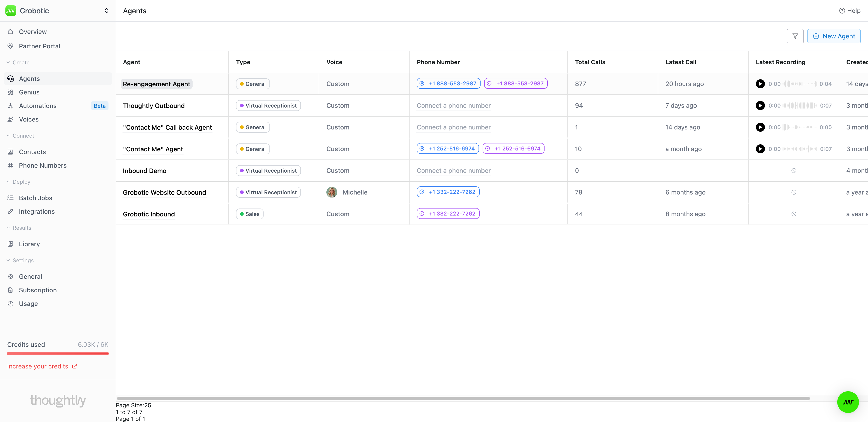The image size is (868, 422).
Task: Click the Library icon
Action: (10, 244)
